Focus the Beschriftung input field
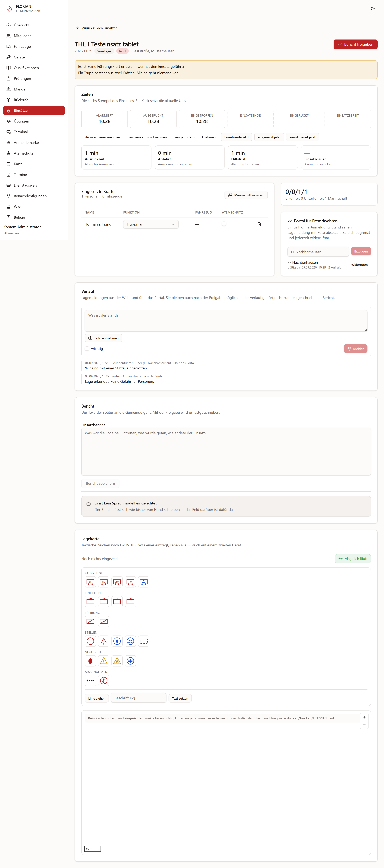The image size is (384, 868). point(139,698)
